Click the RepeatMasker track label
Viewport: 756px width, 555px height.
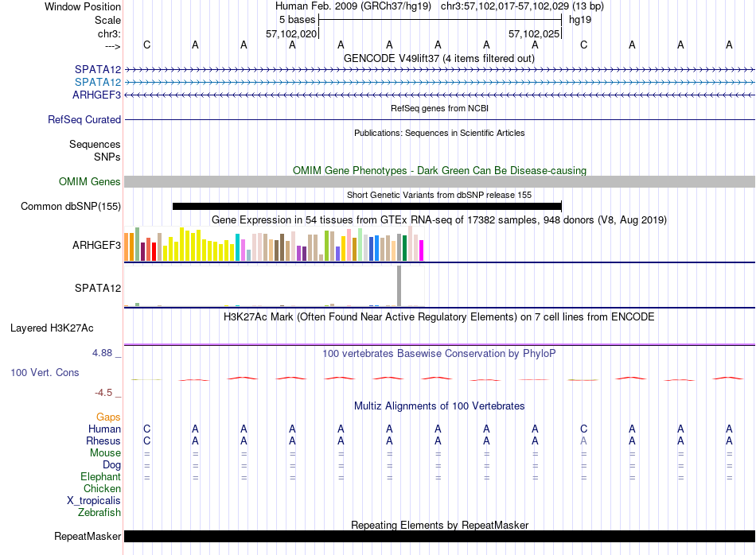[x=88, y=536]
